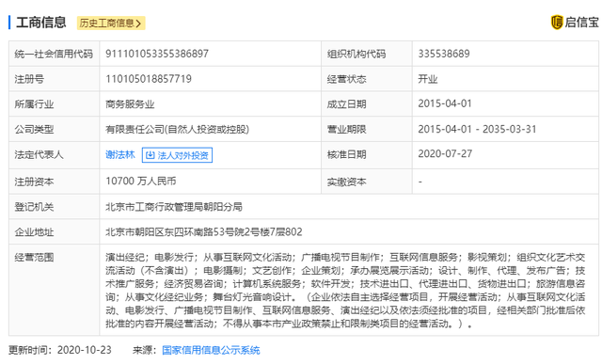Open legal representative 谢法林 link

pyautogui.click(x=120, y=155)
